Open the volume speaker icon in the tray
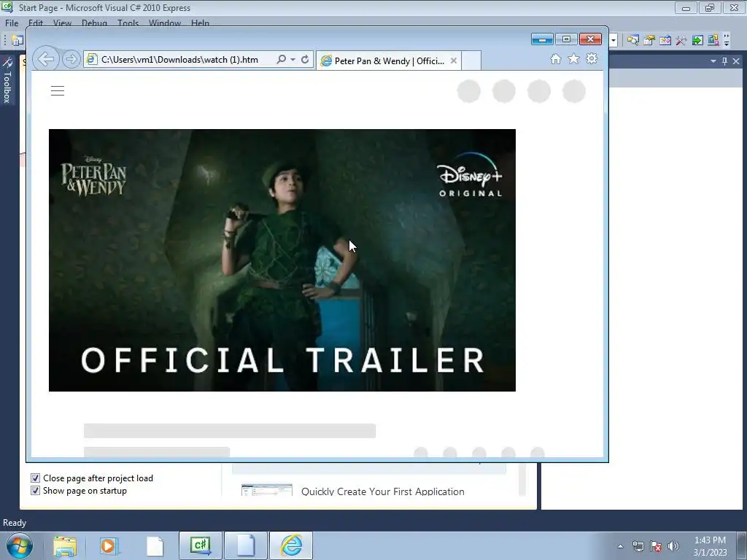Screen dimensions: 747x560 [x=673, y=546]
